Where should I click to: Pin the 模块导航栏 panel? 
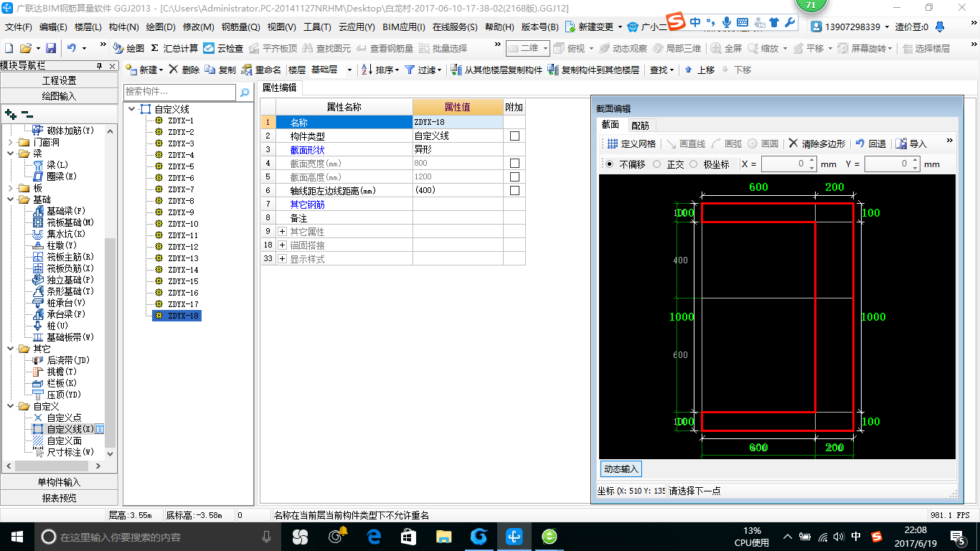pyautogui.click(x=100, y=65)
